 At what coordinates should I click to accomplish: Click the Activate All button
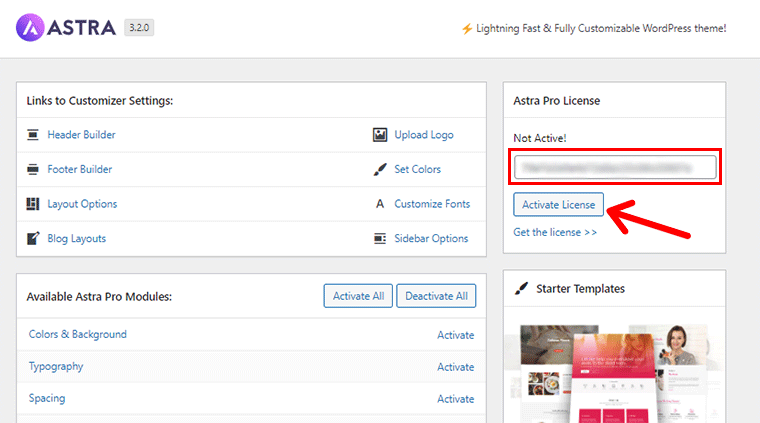coord(358,296)
